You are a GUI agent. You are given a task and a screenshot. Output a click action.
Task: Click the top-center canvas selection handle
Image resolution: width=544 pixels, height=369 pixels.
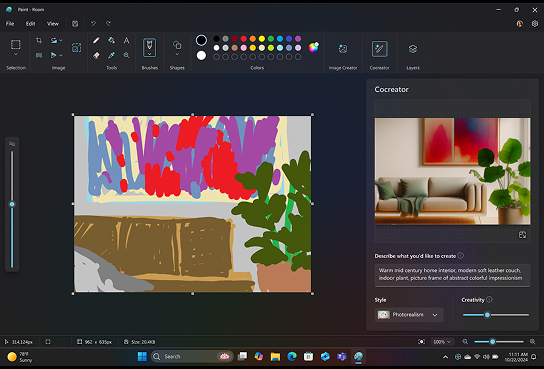193,114
